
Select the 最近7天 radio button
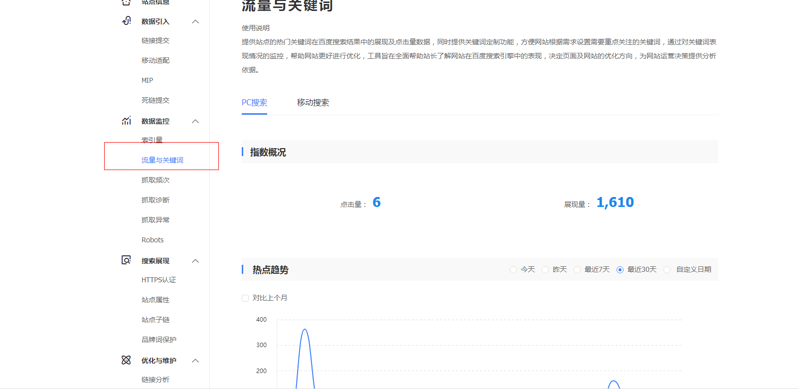[577, 270]
